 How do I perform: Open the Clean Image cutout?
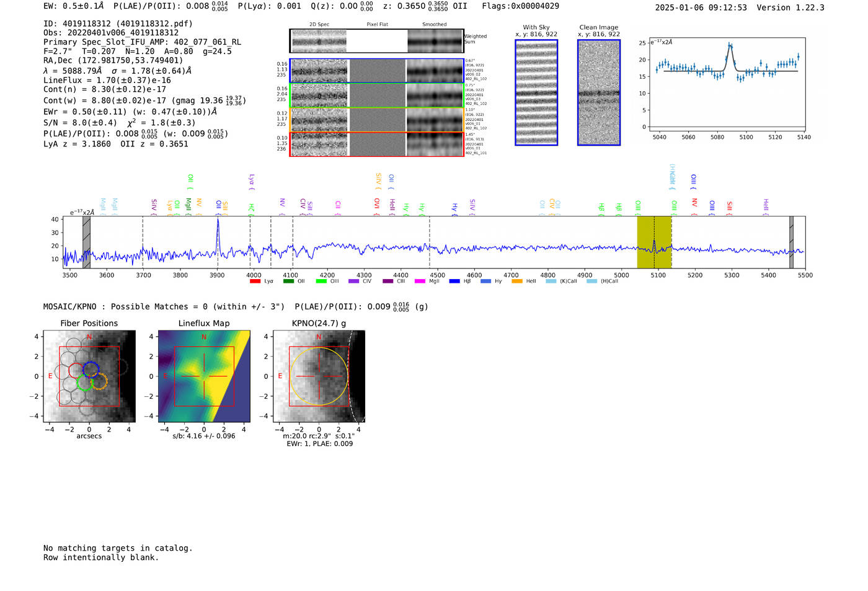[599, 92]
